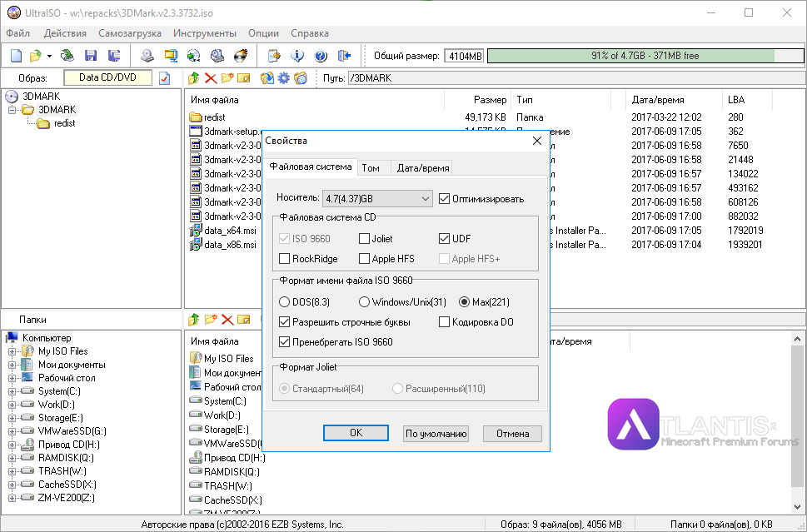Viewport: 807px width, 532px height.
Task: Enable the Apple HFS checkbox
Action: coord(364,259)
